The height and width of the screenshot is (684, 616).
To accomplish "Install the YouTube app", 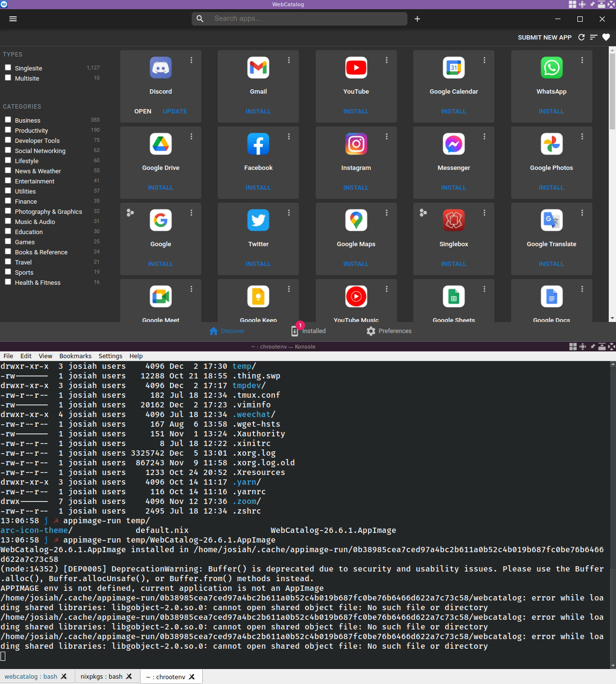I will tap(356, 111).
